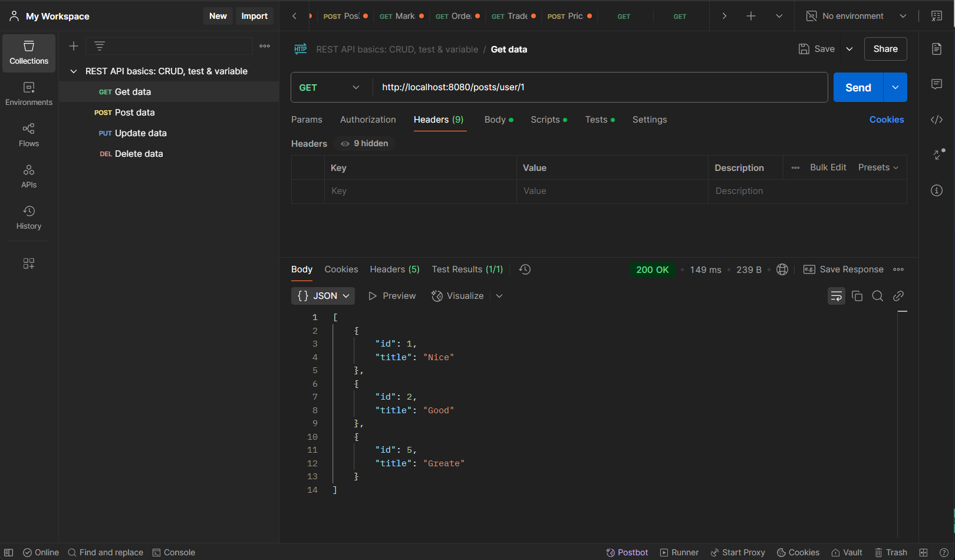Expand the Save options dropdown arrow
The image size is (955, 560).
(849, 49)
